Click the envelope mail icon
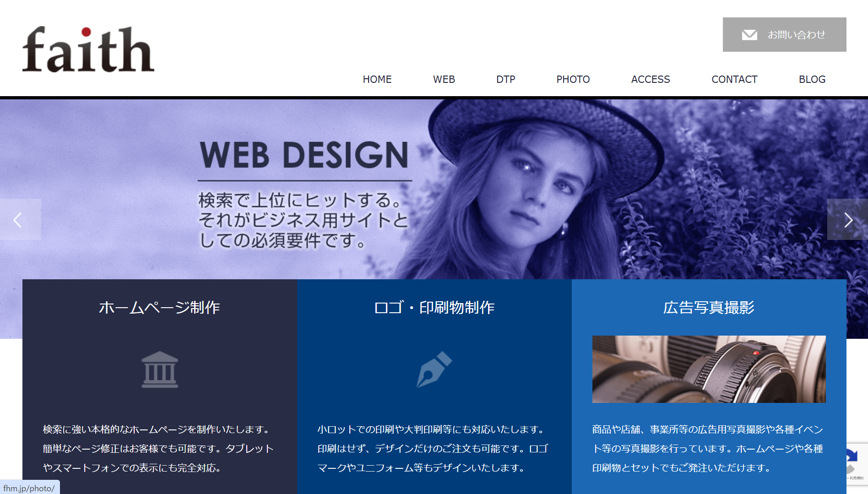868x494 pixels. [749, 35]
